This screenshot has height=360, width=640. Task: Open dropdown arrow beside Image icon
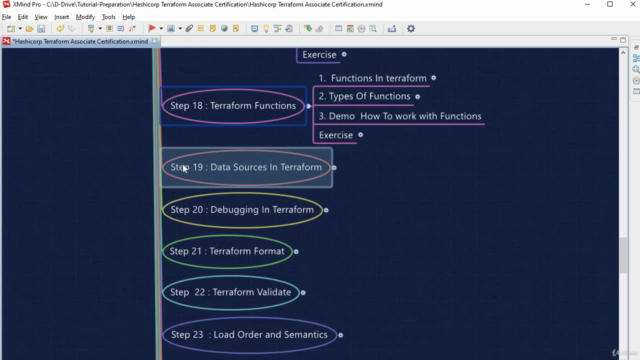pyautogui.click(x=180, y=29)
